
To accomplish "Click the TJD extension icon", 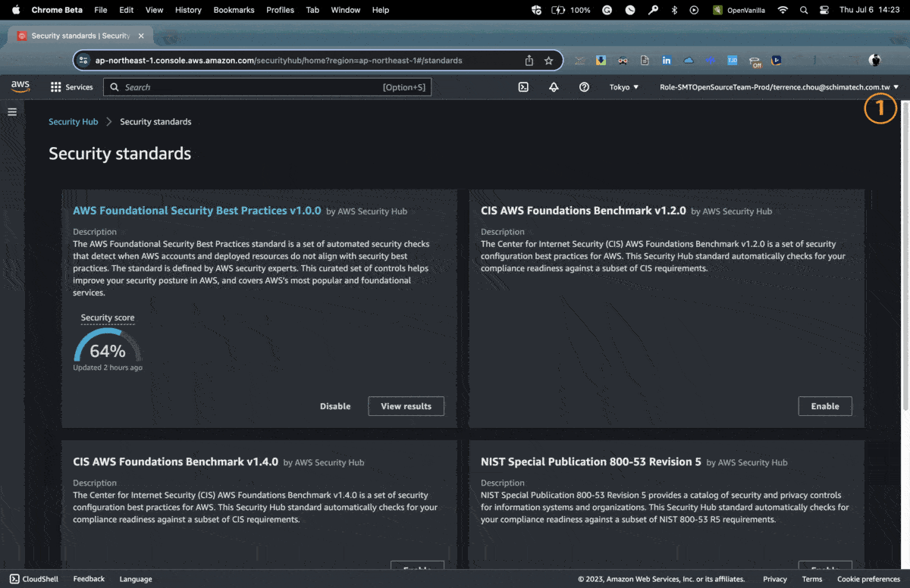I will click(x=733, y=60).
